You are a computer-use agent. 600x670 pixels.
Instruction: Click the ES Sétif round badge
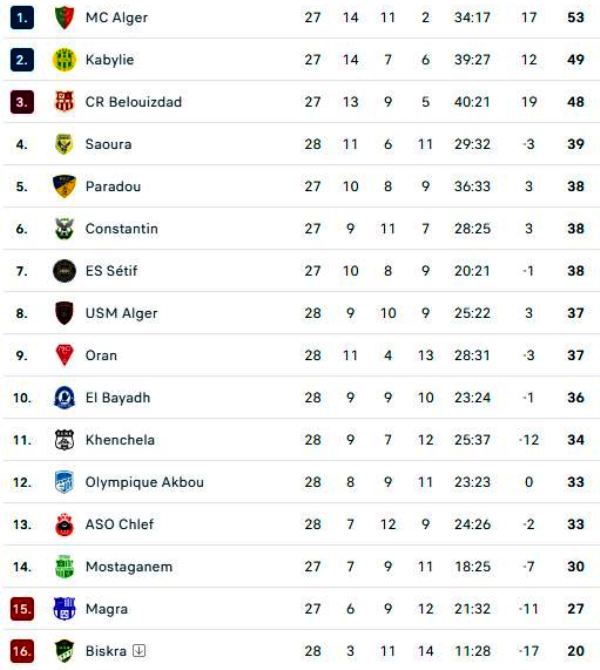(x=64, y=271)
